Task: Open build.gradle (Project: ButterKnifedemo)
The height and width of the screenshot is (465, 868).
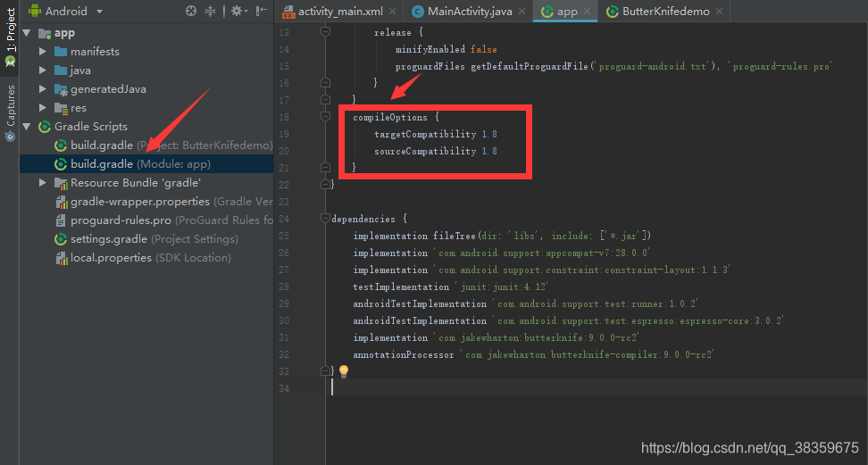Action: [x=146, y=145]
